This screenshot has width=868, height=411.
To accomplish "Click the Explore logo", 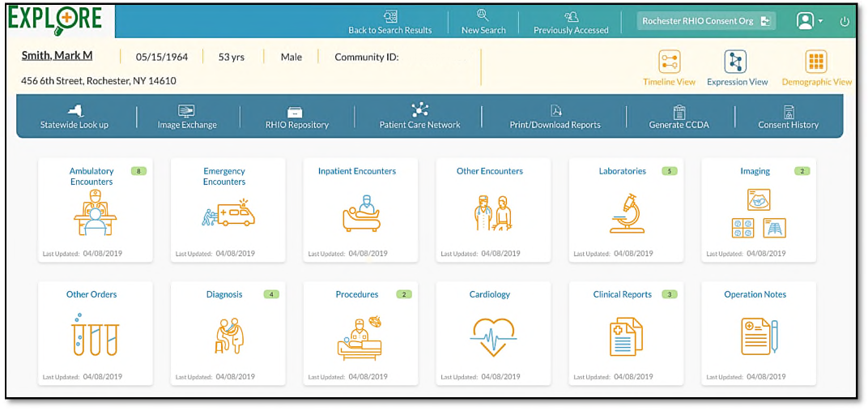I will tap(55, 20).
